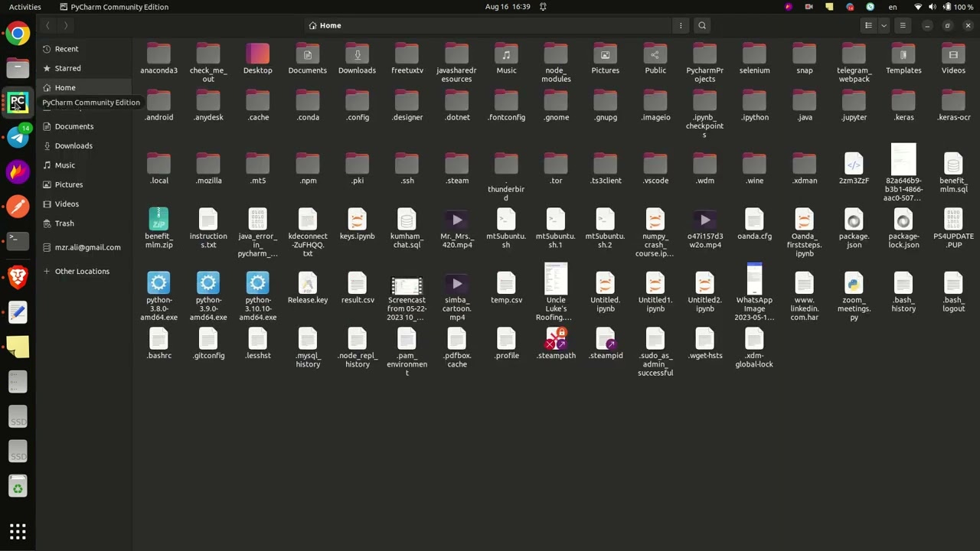Select the simba_cartoon.mp4 video
Viewport: 980px width, 551px height.
tap(457, 297)
